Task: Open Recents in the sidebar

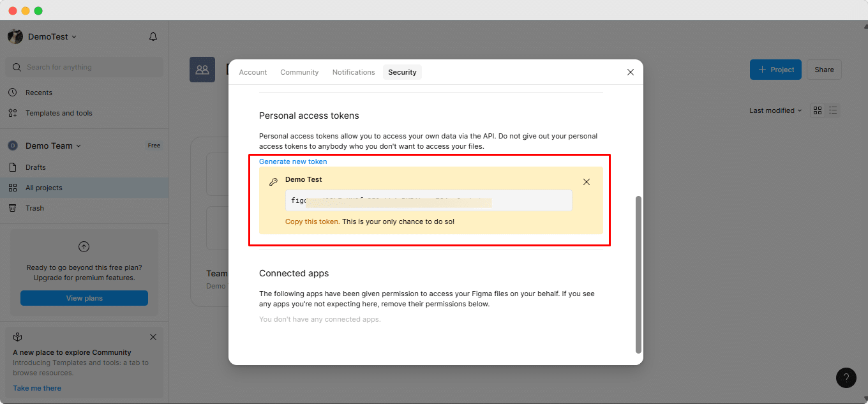Action: (39, 93)
